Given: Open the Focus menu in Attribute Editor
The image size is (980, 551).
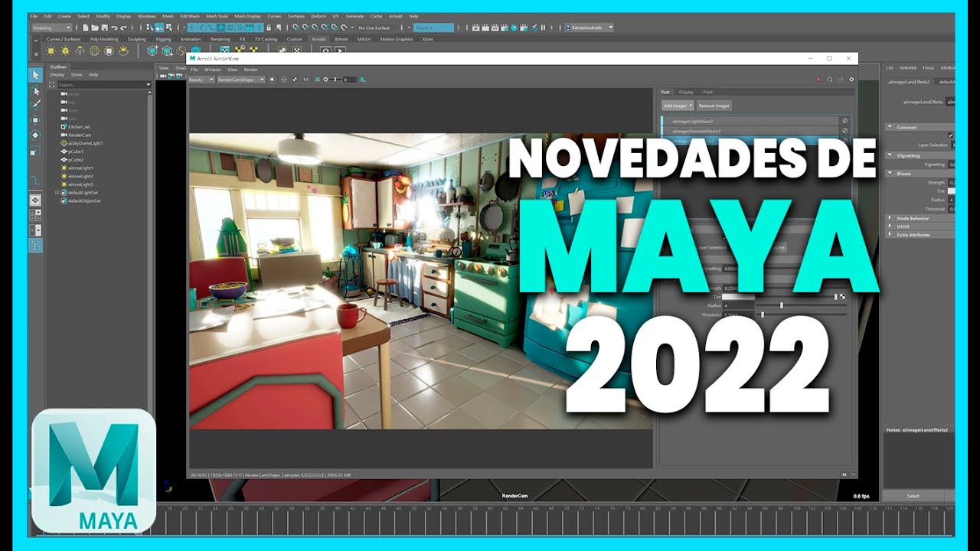Looking at the screenshot, I should [x=928, y=67].
